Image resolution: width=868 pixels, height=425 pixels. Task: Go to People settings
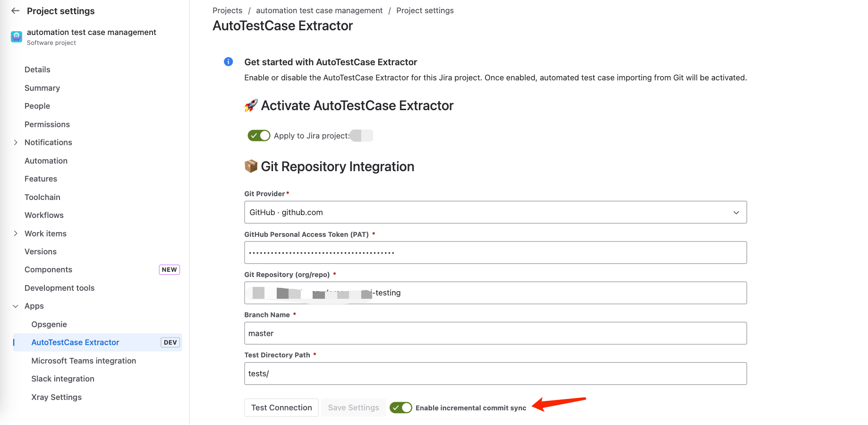(x=37, y=106)
